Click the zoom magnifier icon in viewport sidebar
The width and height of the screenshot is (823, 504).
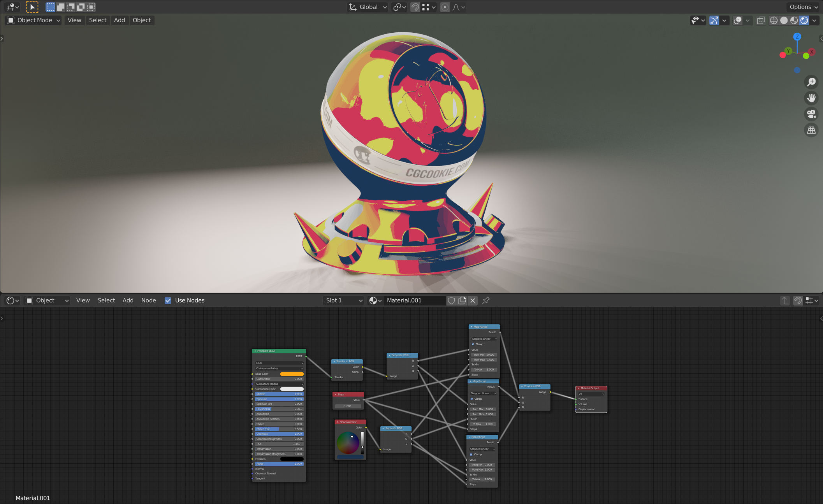[x=811, y=82]
